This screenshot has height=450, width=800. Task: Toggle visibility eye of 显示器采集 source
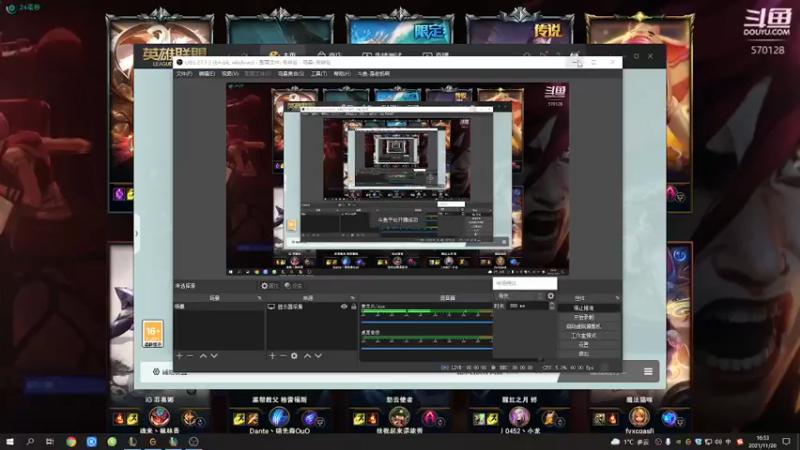(x=344, y=307)
